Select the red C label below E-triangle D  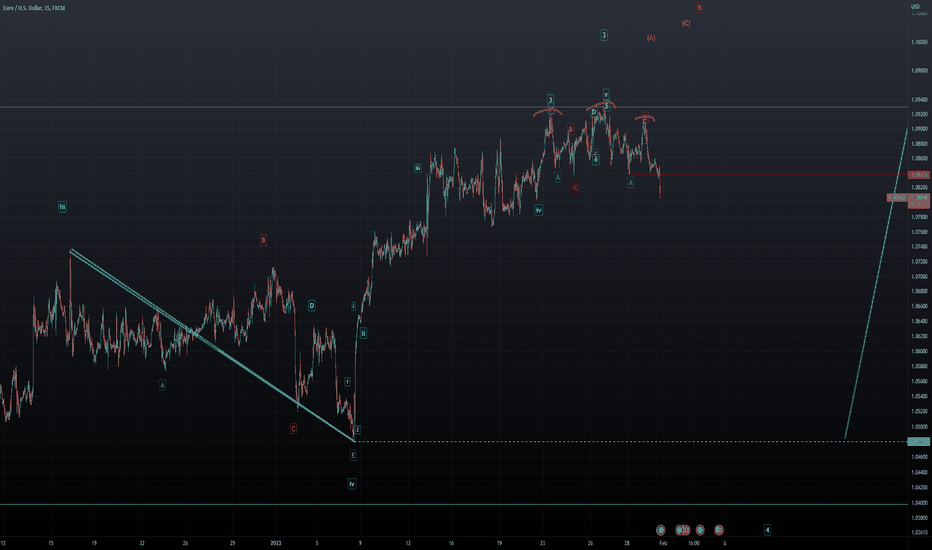[x=293, y=428]
